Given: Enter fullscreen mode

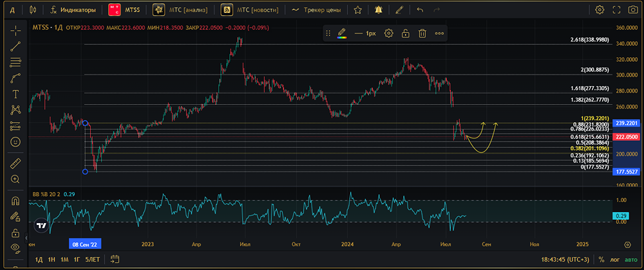Looking at the screenshot, I should coord(616,10).
